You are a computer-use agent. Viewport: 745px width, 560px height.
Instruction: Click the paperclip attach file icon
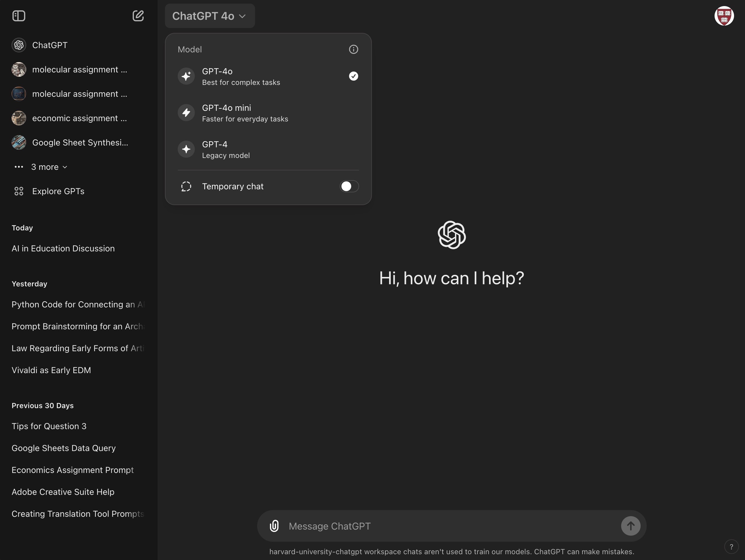click(x=274, y=526)
